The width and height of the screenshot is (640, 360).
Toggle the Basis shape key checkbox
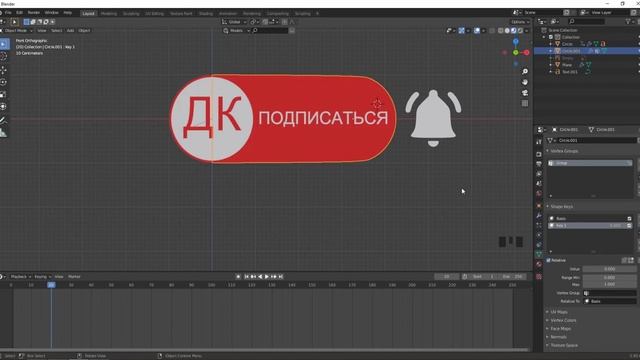click(x=629, y=219)
